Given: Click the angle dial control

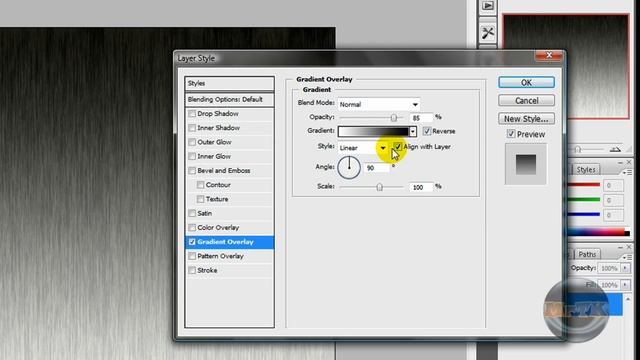Looking at the screenshot, I should pyautogui.click(x=349, y=167).
